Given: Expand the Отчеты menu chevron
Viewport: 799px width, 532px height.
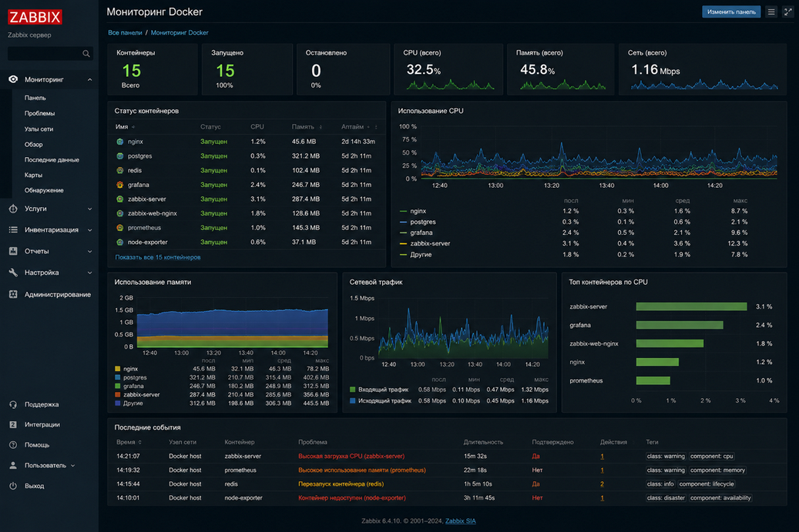Looking at the screenshot, I should click(x=89, y=252).
